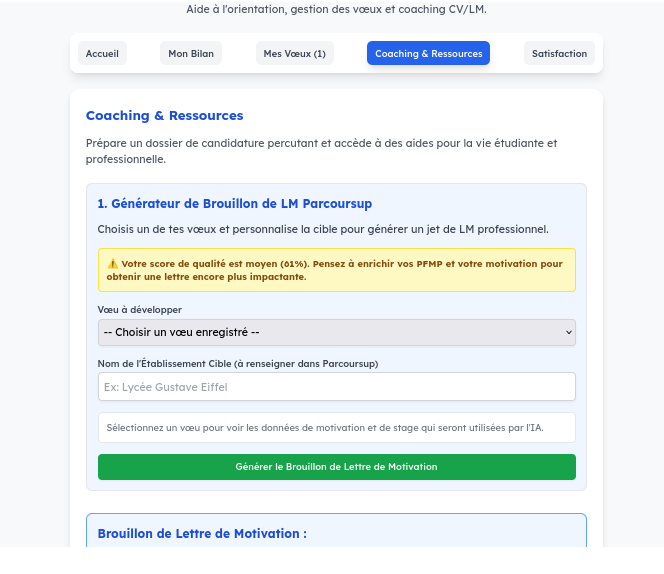
Task: Click Générer le Brouillon de Lettre de Motivation
Action: [336, 467]
